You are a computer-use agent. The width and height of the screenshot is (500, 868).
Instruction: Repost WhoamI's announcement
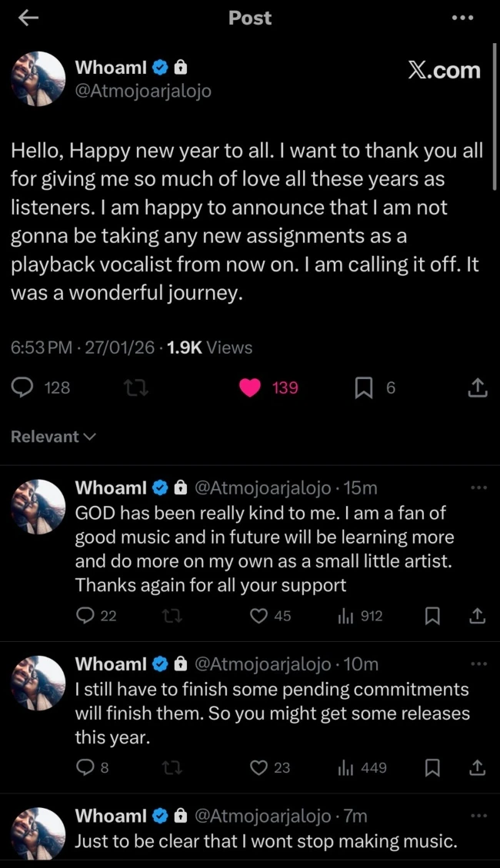(x=135, y=387)
